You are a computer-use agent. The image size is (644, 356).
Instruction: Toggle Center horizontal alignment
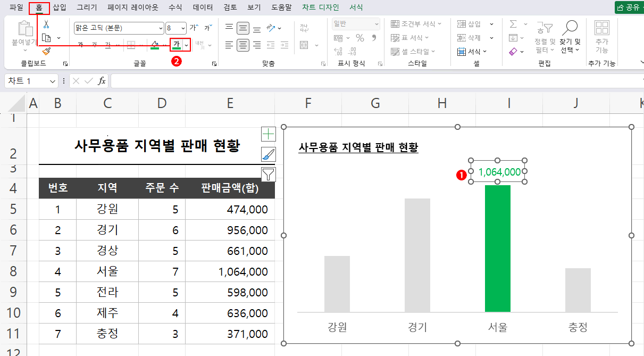pos(243,45)
